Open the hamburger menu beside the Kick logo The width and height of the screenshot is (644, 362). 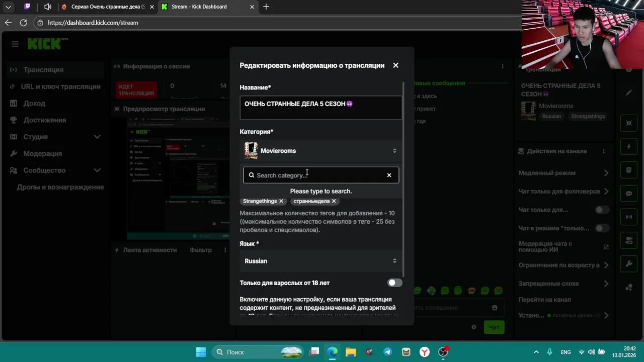pos(15,44)
